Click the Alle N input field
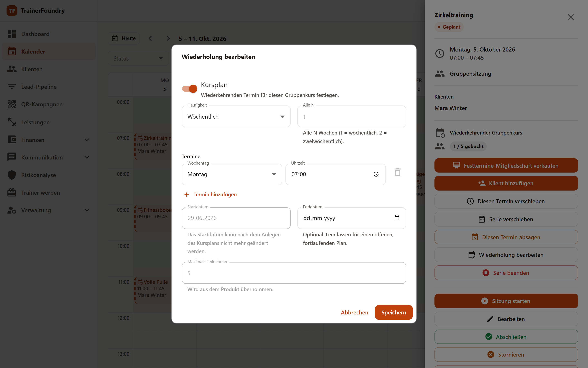 [x=352, y=116]
